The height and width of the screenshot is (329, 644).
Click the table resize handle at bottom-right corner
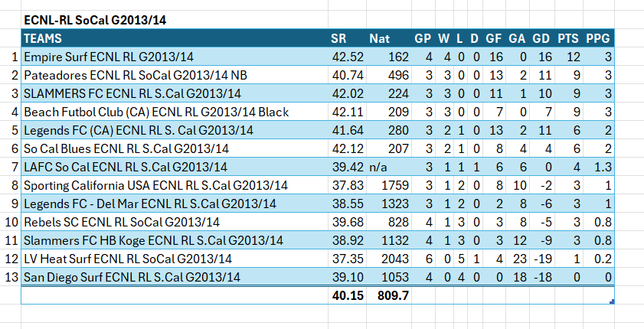[612, 302]
